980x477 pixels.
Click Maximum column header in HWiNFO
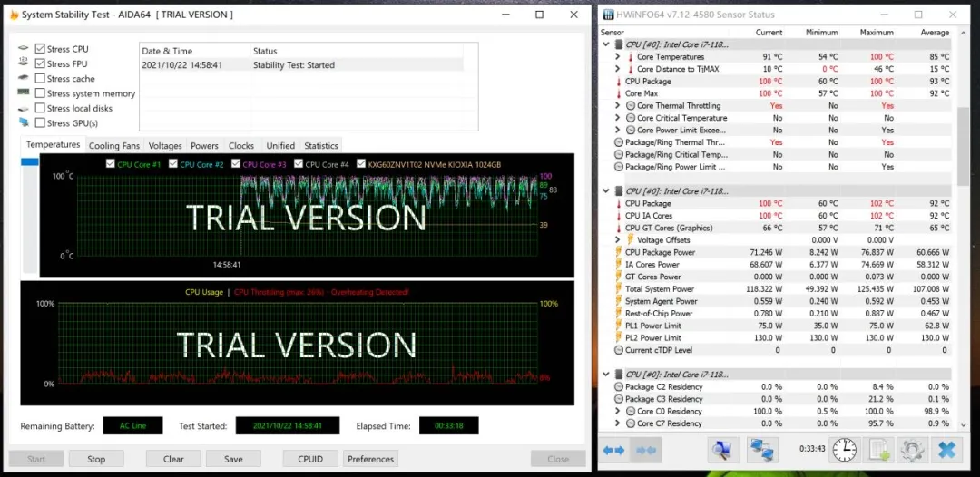click(x=877, y=33)
